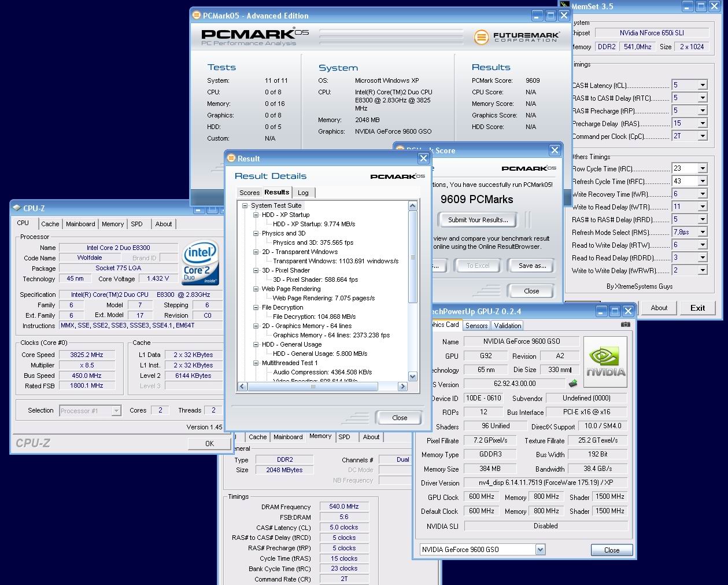Screen dimensions: 728x585
Task: Switch to the Log tab in Result
Action: pos(303,193)
